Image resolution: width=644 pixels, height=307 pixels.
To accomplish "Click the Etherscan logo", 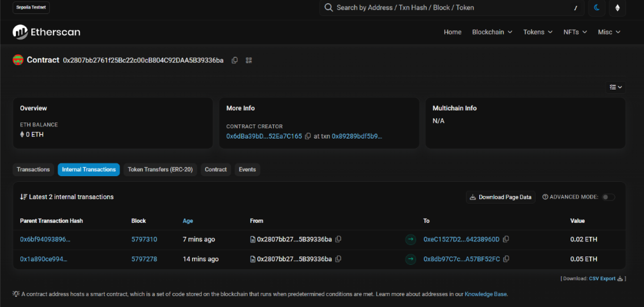I will point(47,32).
